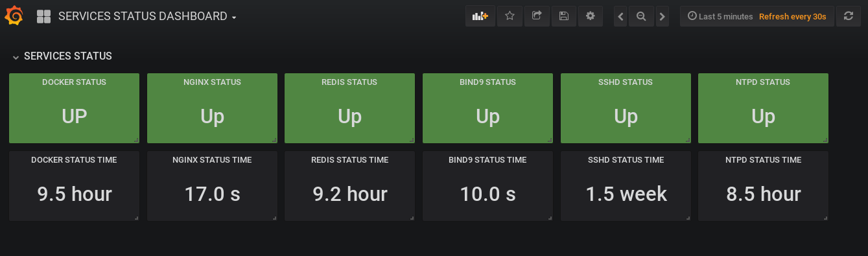Viewport: 868px width, 256px height.
Task: Refresh the dashboard now
Action: pyautogui.click(x=848, y=16)
